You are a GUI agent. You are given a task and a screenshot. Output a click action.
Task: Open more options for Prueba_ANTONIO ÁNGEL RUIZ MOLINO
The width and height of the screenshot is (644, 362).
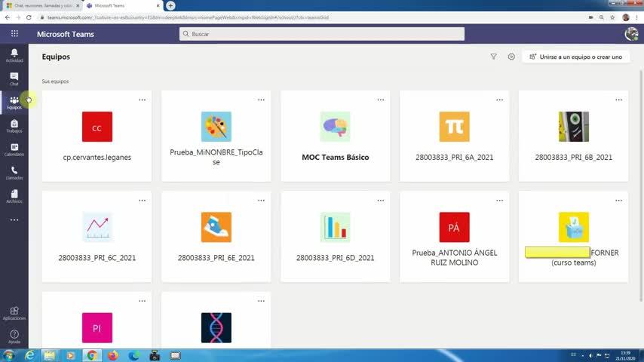[499, 201]
